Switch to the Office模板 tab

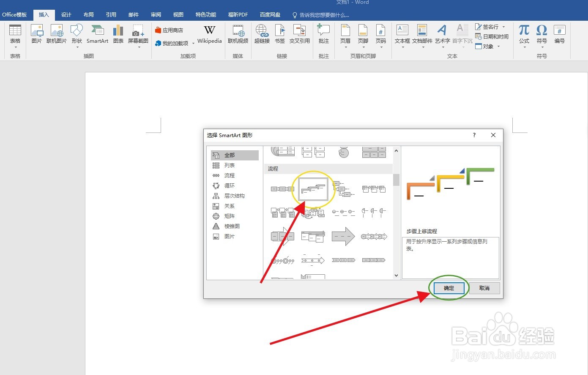[14, 15]
